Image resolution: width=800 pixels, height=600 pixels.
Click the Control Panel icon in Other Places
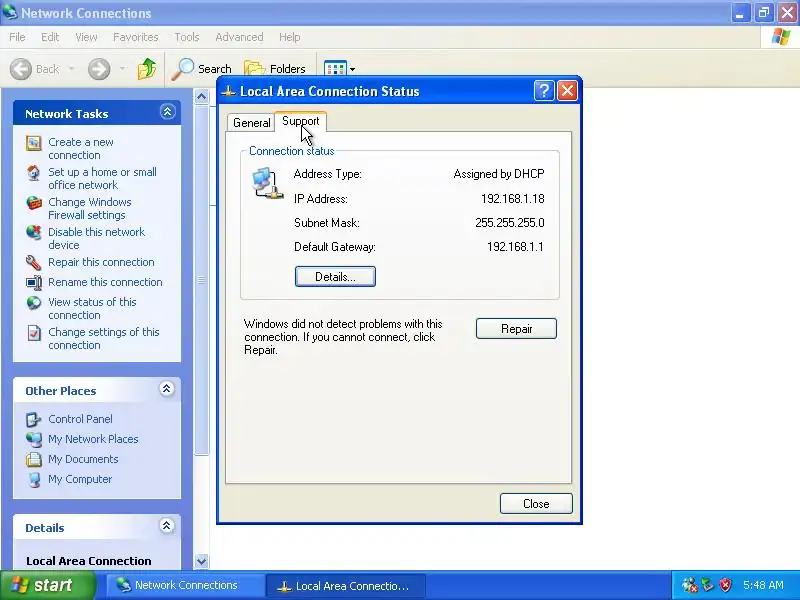coord(34,419)
